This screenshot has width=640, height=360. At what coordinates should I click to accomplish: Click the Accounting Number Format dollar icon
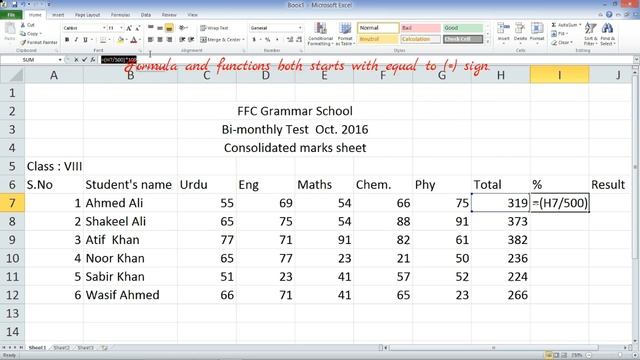point(254,40)
